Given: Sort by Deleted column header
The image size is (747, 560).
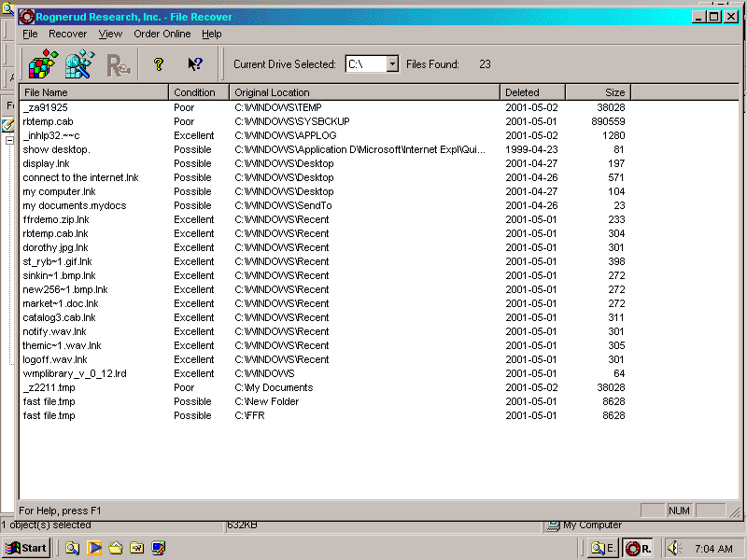Looking at the screenshot, I should coord(532,92).
